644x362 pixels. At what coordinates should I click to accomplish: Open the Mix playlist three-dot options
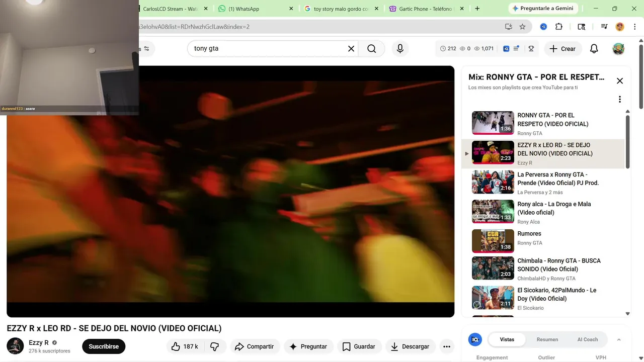(x=620, y=99)
